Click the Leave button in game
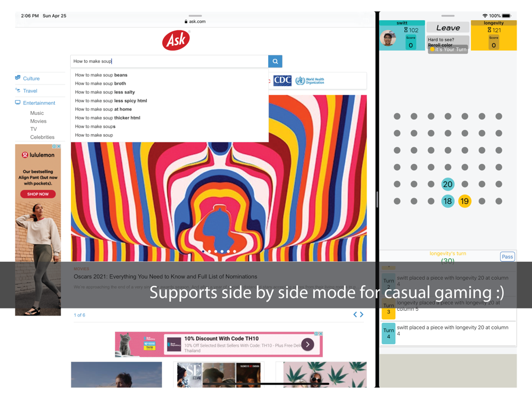 pos(448,28)
